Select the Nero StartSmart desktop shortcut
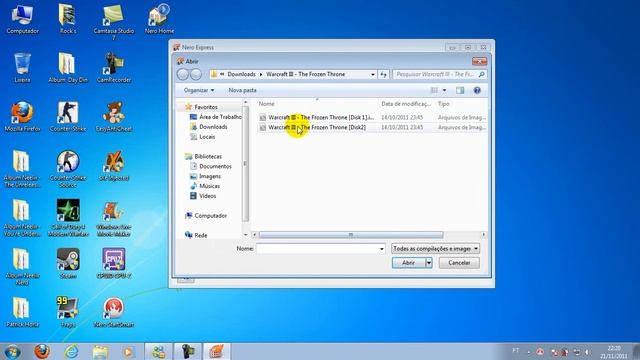This screenshot has height=360, width=640. 113,313
